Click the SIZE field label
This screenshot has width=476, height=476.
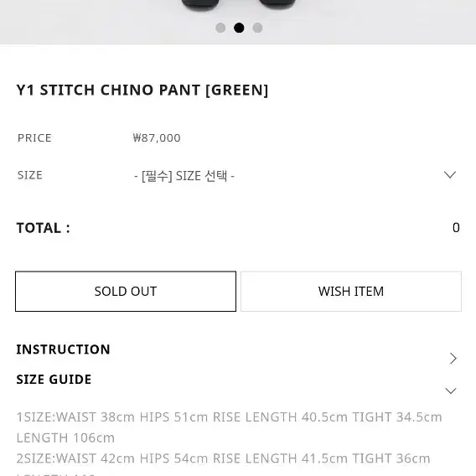pos(30,175)
